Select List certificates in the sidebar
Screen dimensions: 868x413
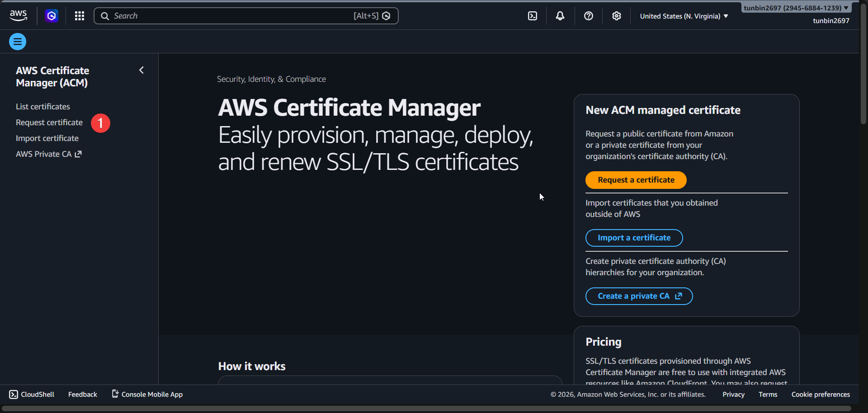click(42, 106)
